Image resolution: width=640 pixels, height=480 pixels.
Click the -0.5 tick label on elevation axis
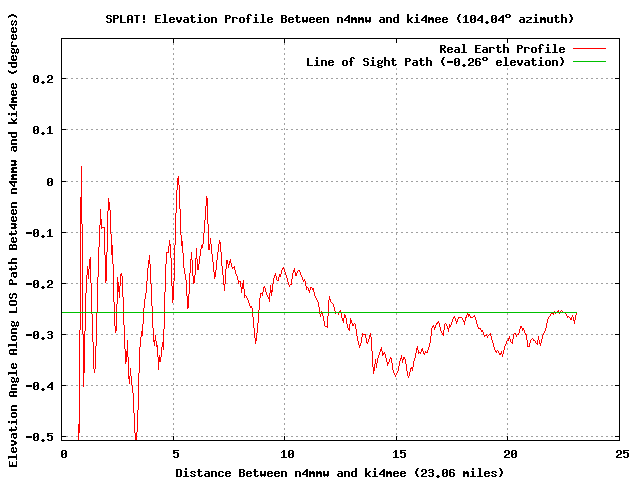pyautogui.click(x=39, y=437)
